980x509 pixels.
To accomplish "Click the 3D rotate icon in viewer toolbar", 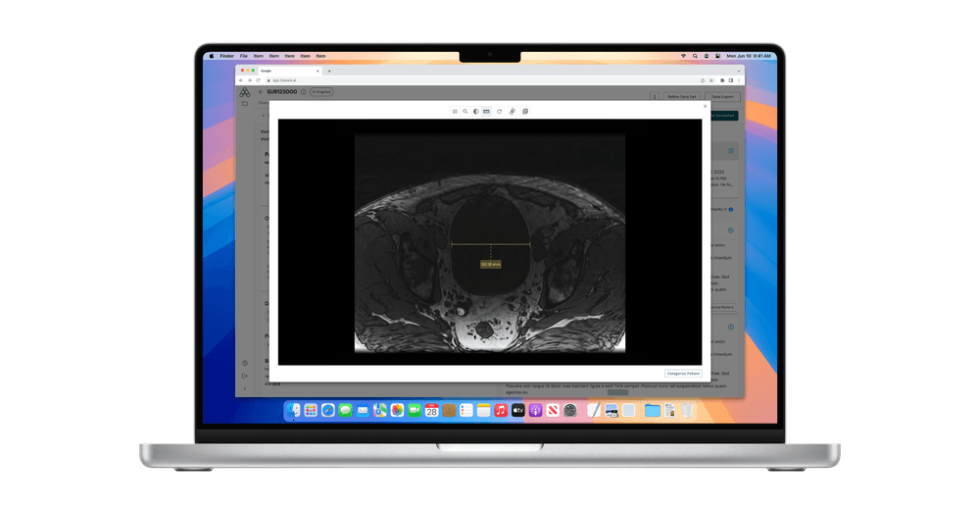I will [x=512, y=111].
